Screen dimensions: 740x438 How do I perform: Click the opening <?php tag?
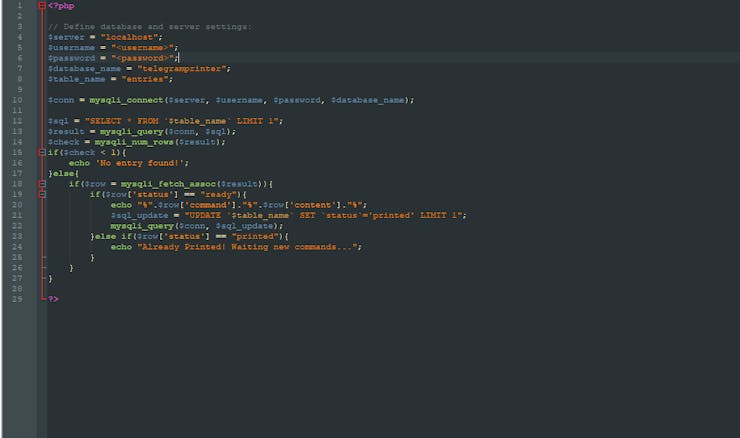[x=61, y=6]
